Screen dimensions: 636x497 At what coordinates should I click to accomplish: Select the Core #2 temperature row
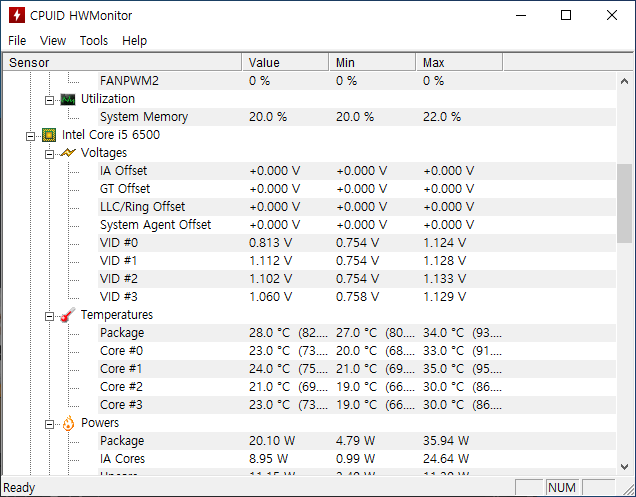click(x=357, y=387)
